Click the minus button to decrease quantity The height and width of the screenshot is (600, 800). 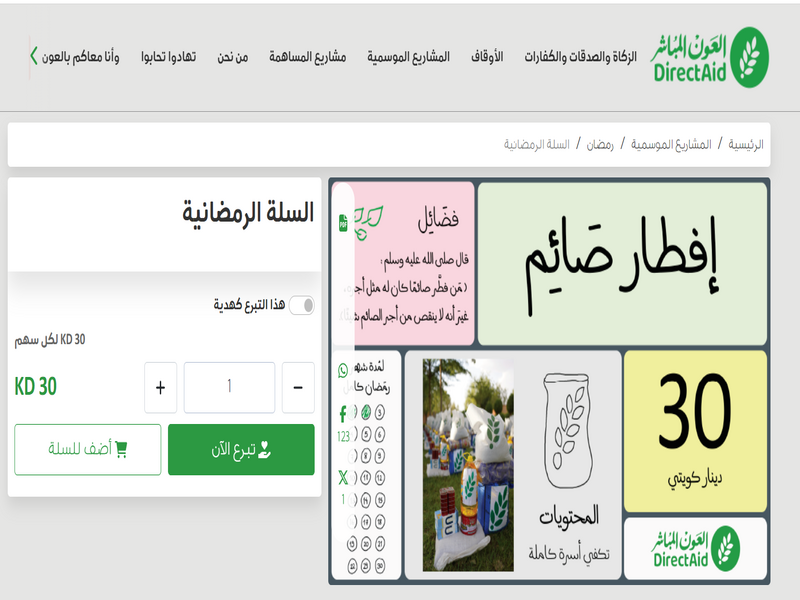[298, 388]
